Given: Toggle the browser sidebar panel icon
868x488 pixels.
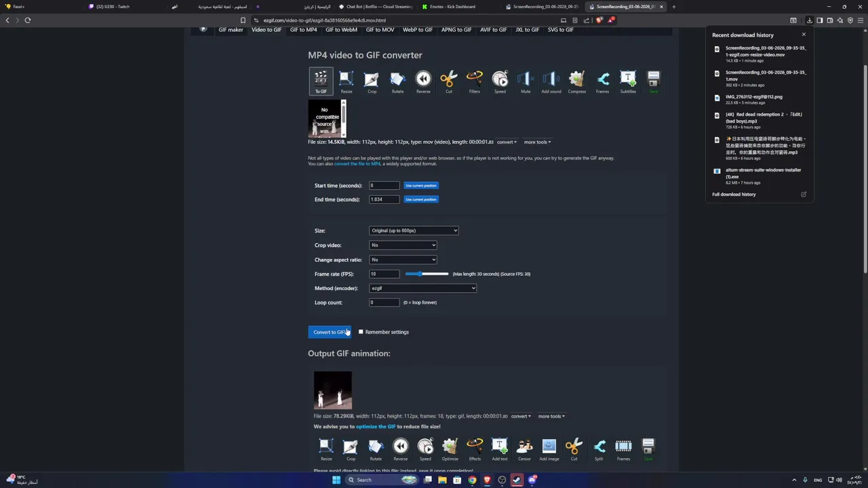Looking at the screenshot, I should 819,20.
